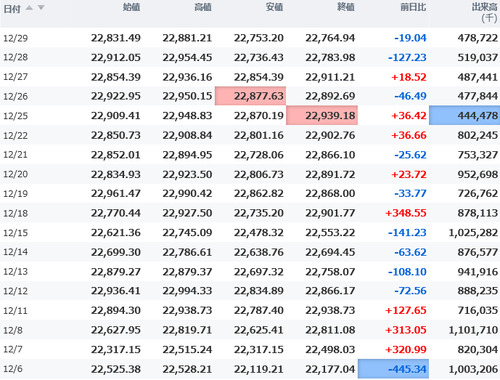This screenshot has height=380, width=500.
Task: Click the 出来高 column header
Action: [485, 12]
